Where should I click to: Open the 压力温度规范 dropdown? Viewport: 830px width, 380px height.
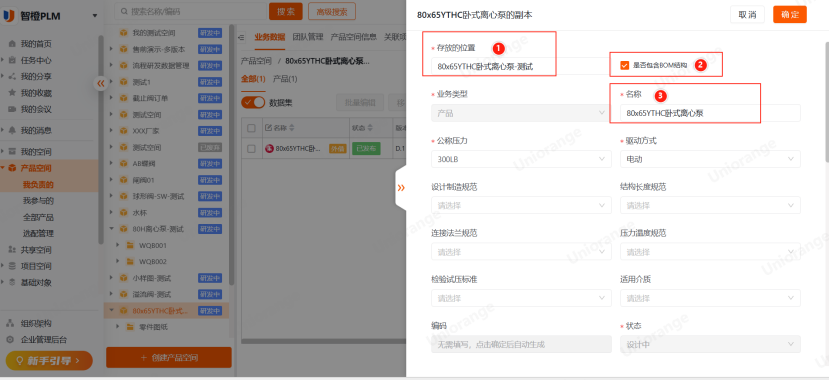pos(710,252)
